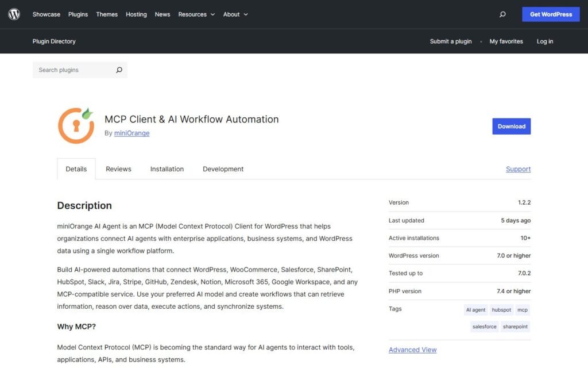
Task: Click the sharepoint tag
Action: click(x=515, y=327)
